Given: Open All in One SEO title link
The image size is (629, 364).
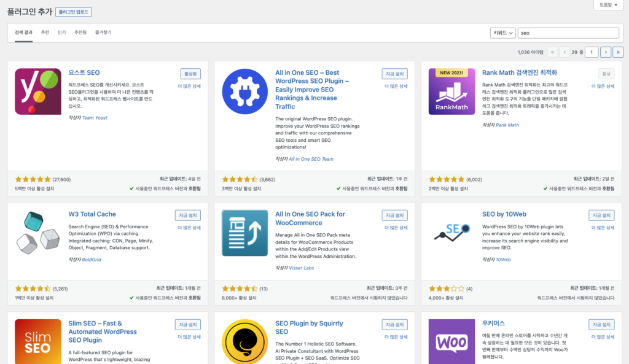Looking at the screenshot, I should [311, 90].
